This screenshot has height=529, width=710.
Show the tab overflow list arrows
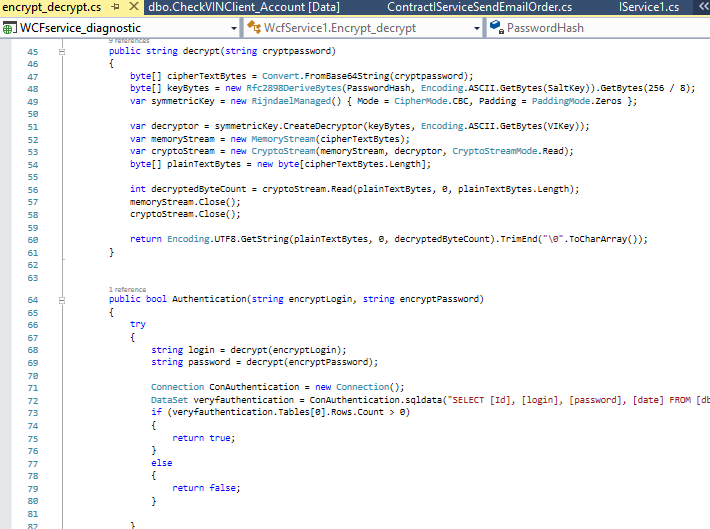[703, 6]
